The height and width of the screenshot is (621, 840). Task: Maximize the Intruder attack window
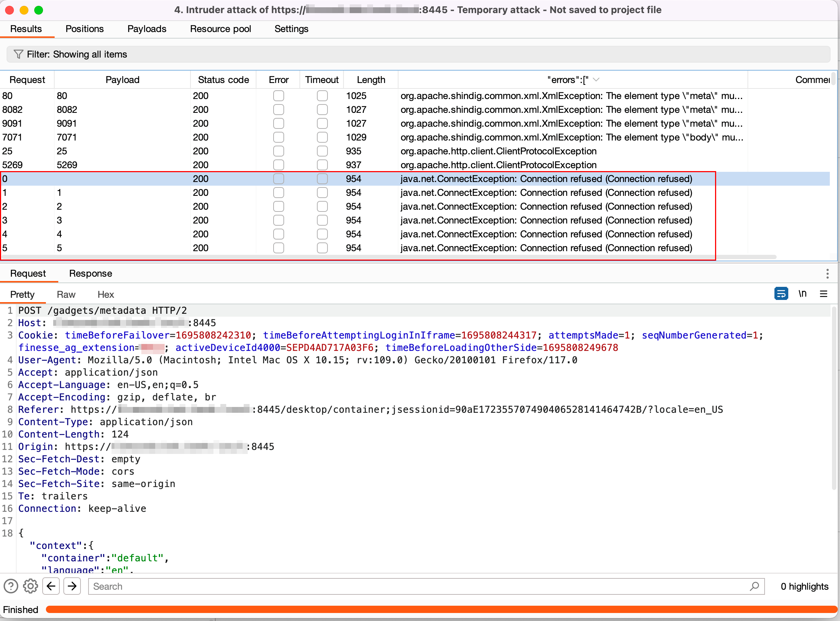pyautogui.click(x=39, y=10)
